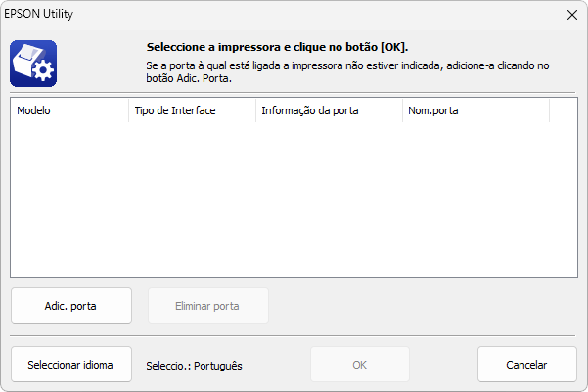The height and width of the screenshot is (392, 588).
Task: Click the Seleccio.: Português language label
Action: point(195,366)
